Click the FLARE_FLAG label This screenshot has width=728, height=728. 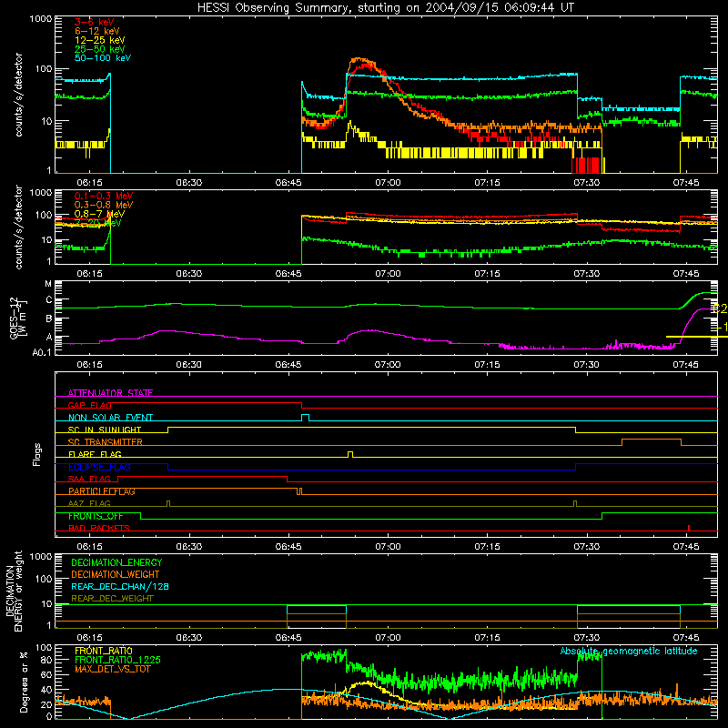(95, 454)
